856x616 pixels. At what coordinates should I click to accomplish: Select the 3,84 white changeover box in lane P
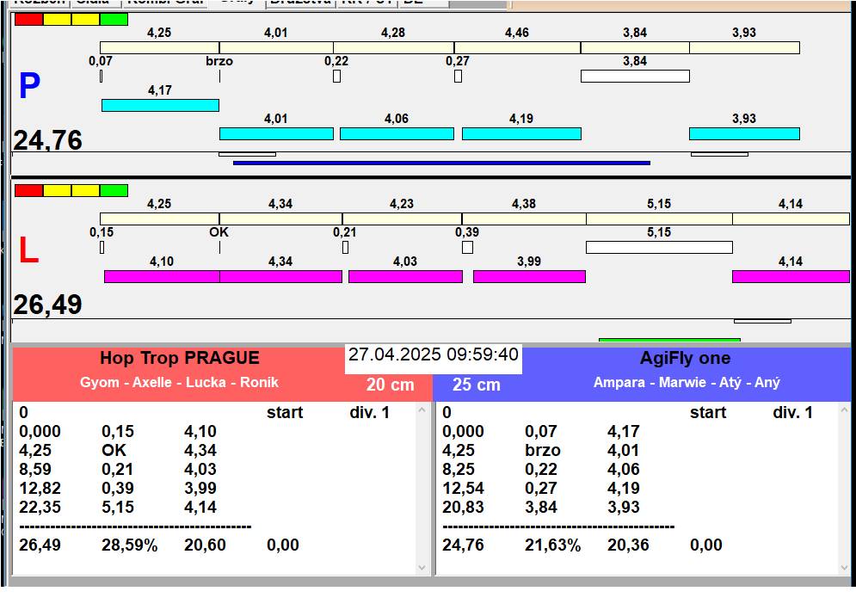[x=635, y=76]
